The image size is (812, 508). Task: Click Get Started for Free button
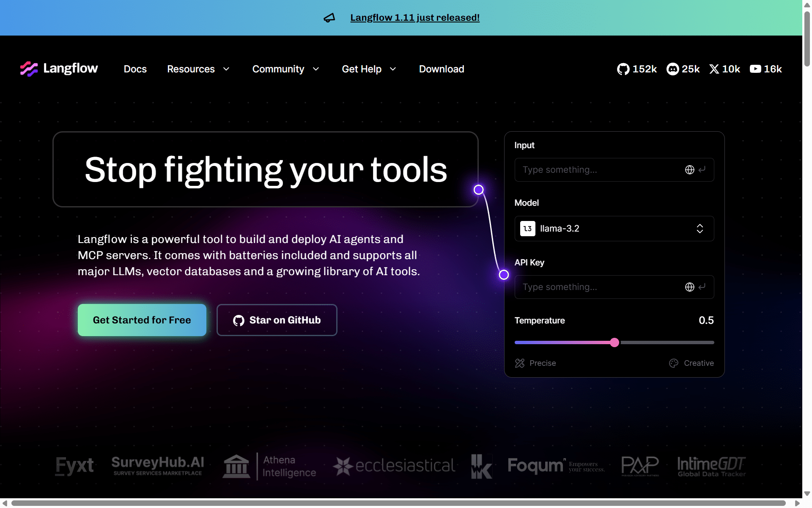pos(142,320)
